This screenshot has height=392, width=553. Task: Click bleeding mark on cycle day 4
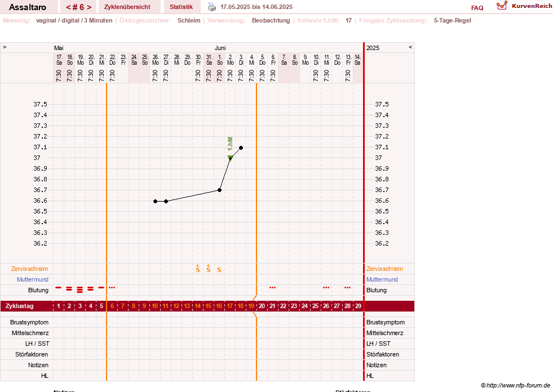pyautogui.click(x=91, y=289)
